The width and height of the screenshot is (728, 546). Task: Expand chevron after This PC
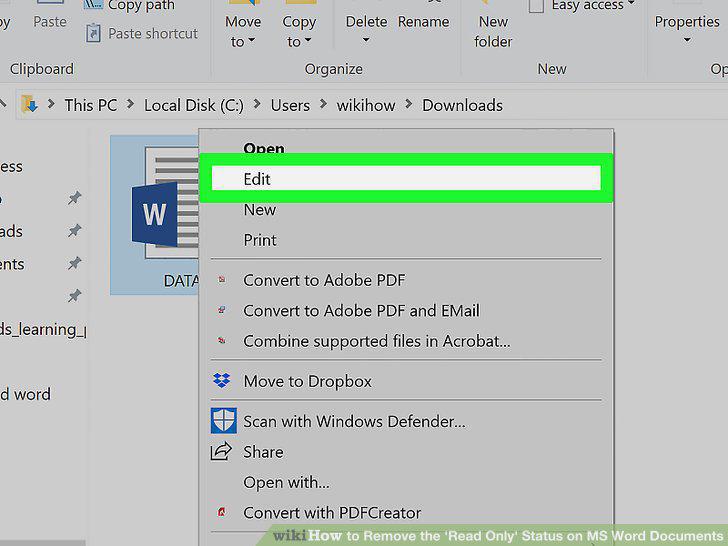[130, 105]
